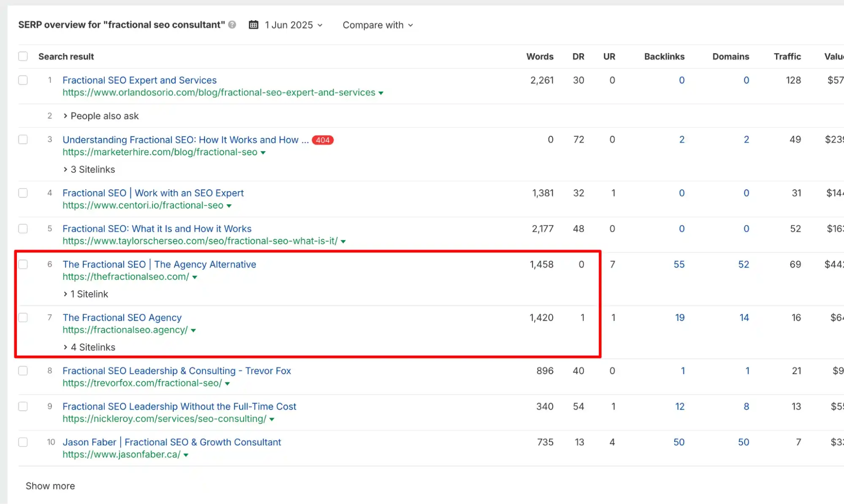Image resolution: width=844 pixels, height=504 pixels.
Task: Check the box for Fractional SEO: What It Is result
Action: tap(23, 229)
